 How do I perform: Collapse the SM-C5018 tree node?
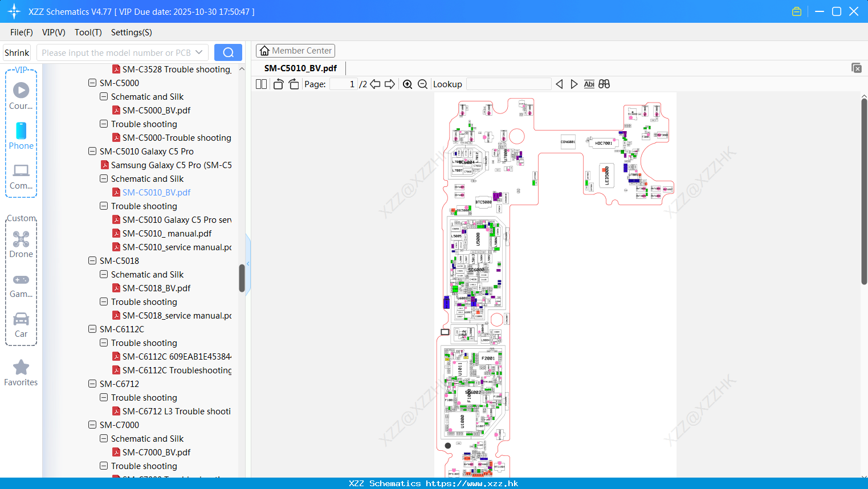(x=92, y=261)
